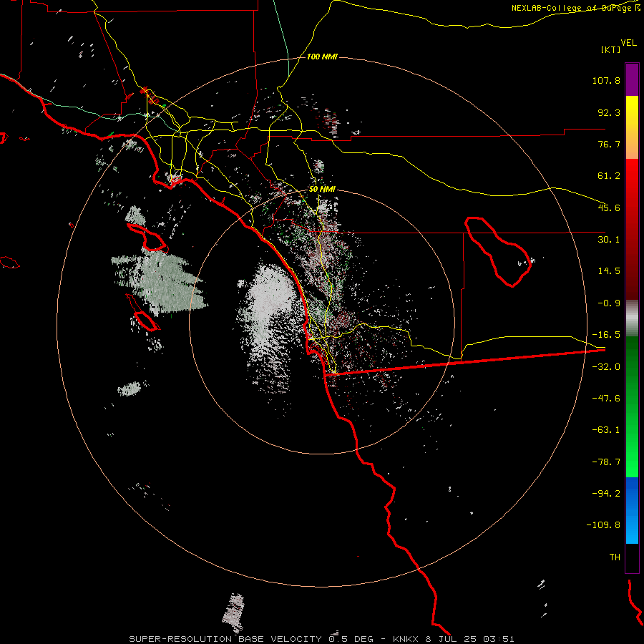Image resolution: width=644 pixels, height=644 pixels.
Task: Select the 61.2 legend value
Action: [609, 176]
